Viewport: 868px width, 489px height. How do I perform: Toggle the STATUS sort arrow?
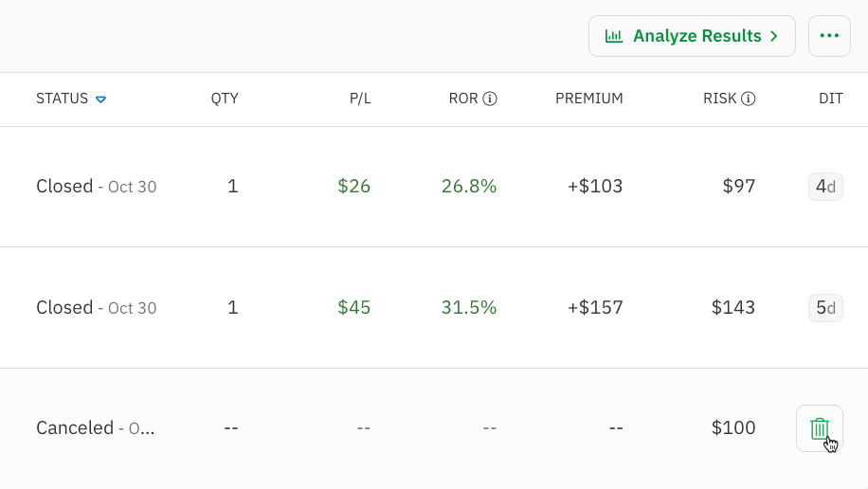(x=100, y=99)
